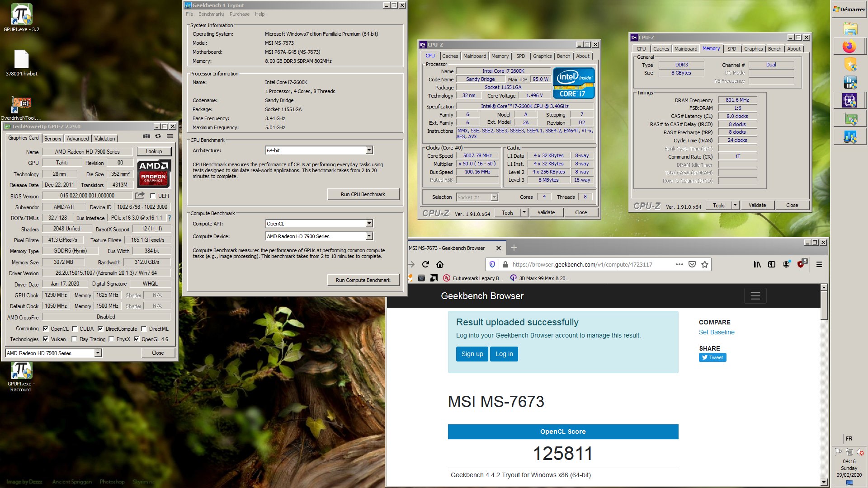Click Log in on Geekbench Browser
This screenshot has height=488, width=868.
pos(504,354)
